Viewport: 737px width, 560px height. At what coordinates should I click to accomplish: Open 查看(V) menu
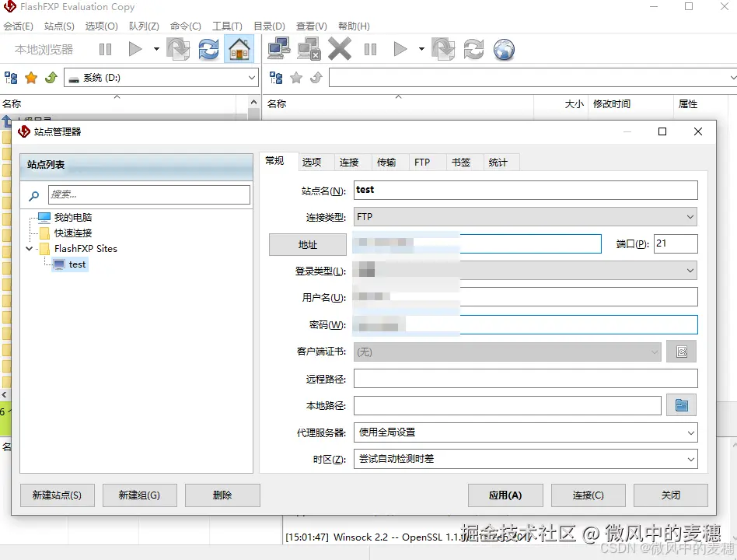click(x=311, y=26)
